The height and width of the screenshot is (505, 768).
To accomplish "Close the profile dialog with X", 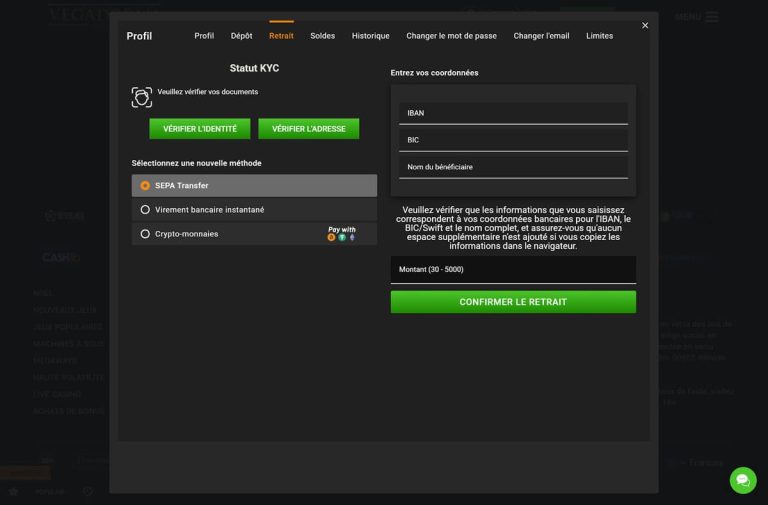I will coord(645,25).
